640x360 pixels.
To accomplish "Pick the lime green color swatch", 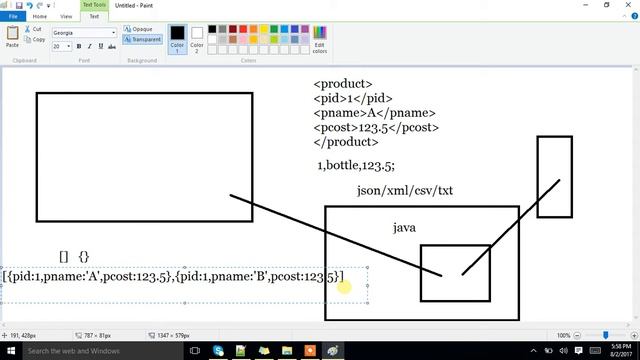I will click(x=274, y=40).
